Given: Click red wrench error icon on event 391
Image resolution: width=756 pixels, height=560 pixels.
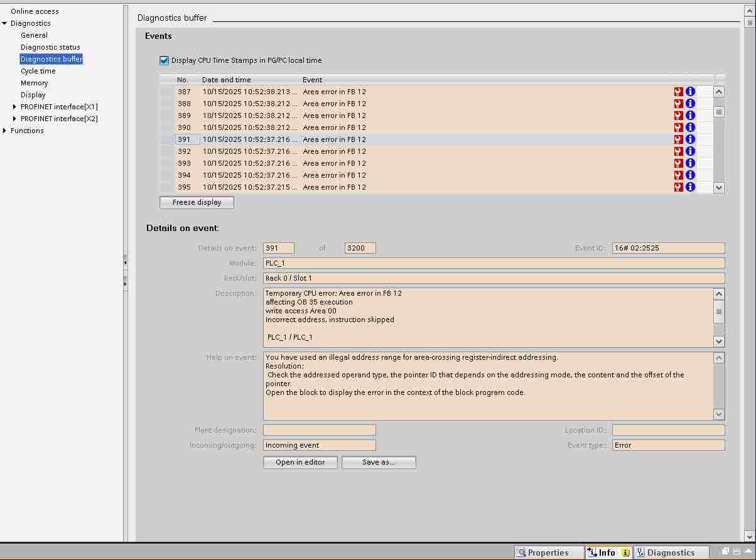Looking at the screenshot, I should pyautogui.click(x=678, y=139).
